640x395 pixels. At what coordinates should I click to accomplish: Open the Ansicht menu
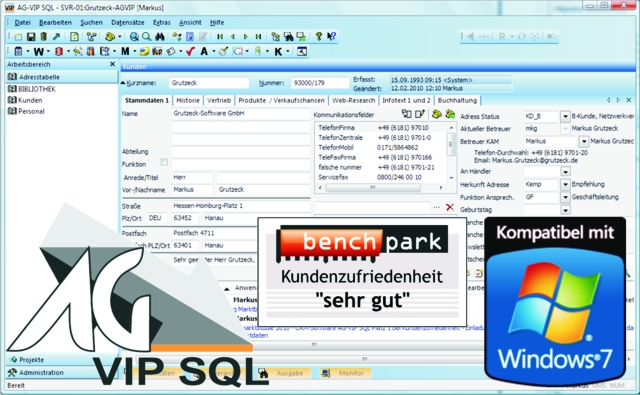point(190,22)
